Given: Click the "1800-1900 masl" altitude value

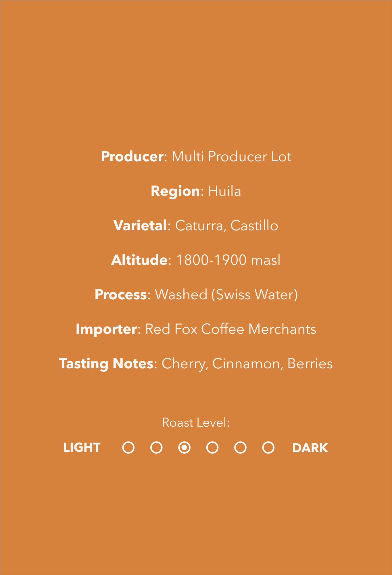Looking at the screenshot, I should pyautogui.click(x=228, y=260).
